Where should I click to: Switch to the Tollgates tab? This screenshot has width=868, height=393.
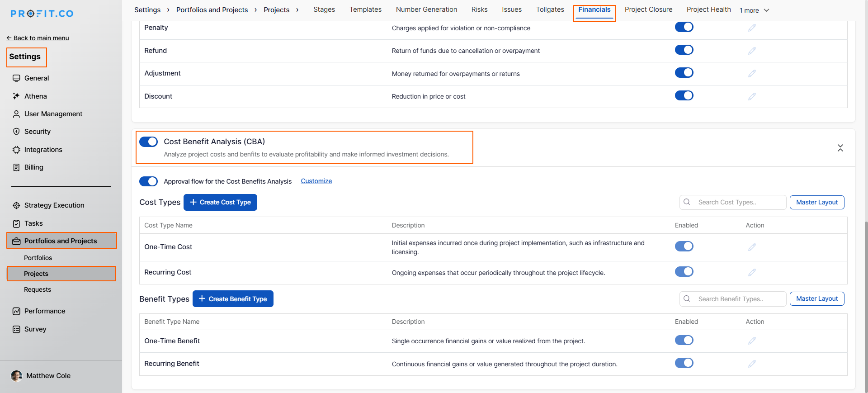coord(550,9)
